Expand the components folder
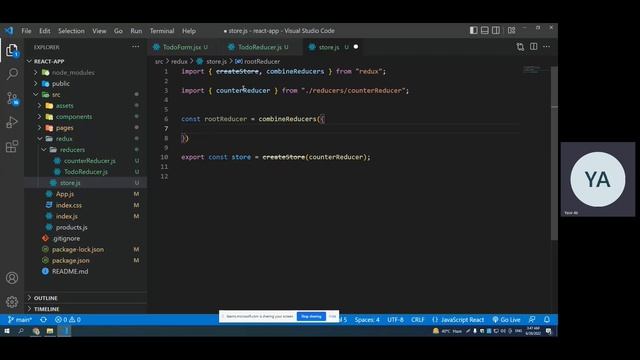The image size is (640, 360). 74,116
